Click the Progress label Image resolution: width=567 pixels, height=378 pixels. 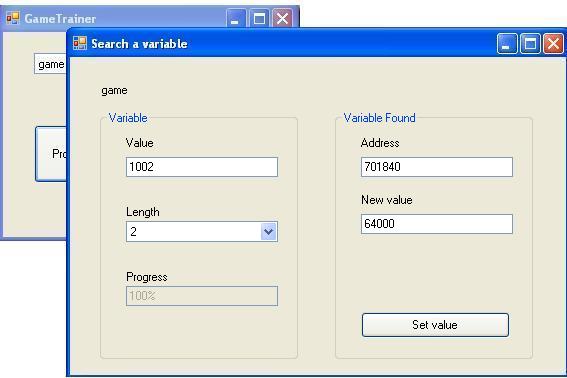coord(147,277)
